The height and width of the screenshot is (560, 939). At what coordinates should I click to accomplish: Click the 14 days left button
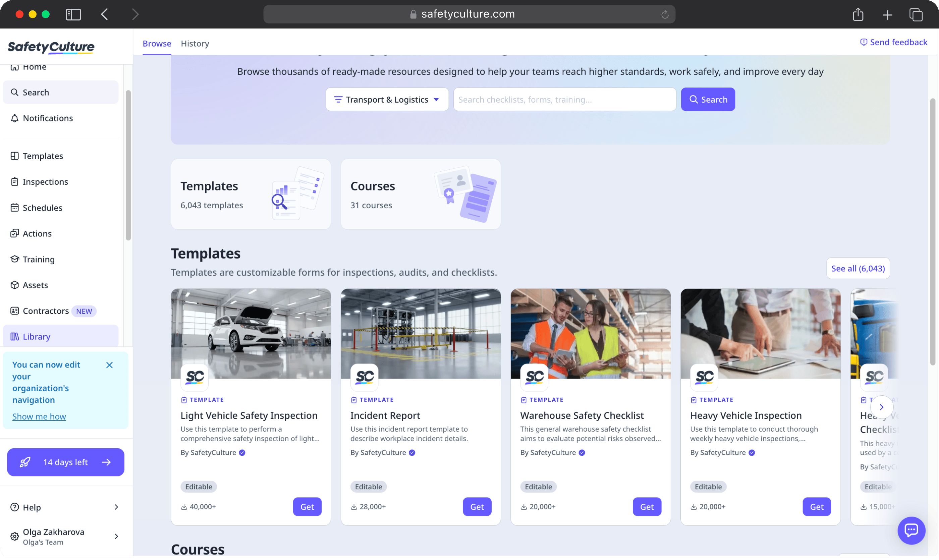coord(66,462)
